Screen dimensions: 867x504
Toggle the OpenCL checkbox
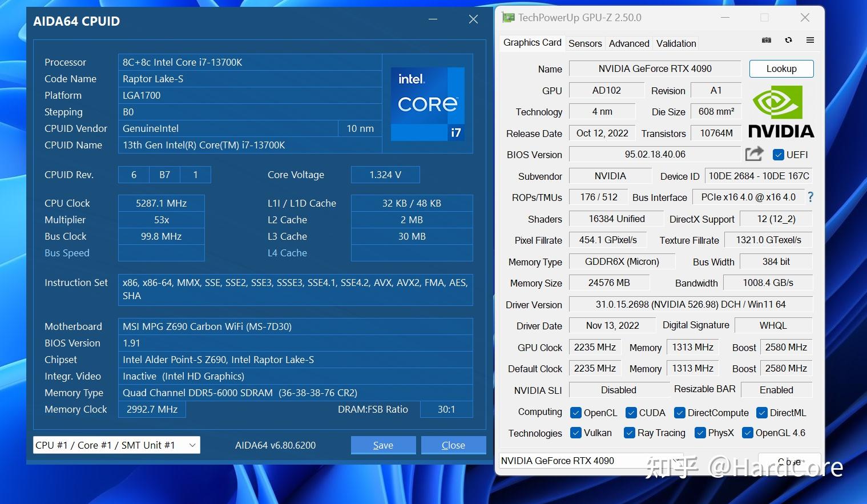point(575,413)
